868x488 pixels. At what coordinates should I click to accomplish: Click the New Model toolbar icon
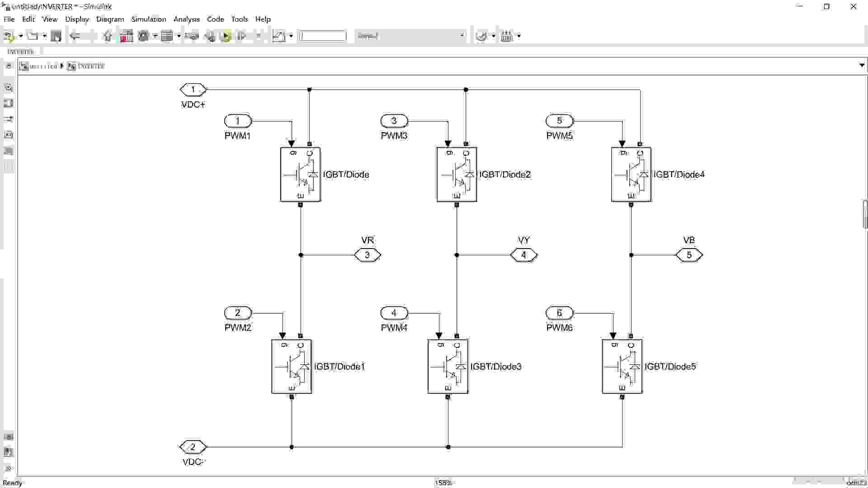click(8, 36)
